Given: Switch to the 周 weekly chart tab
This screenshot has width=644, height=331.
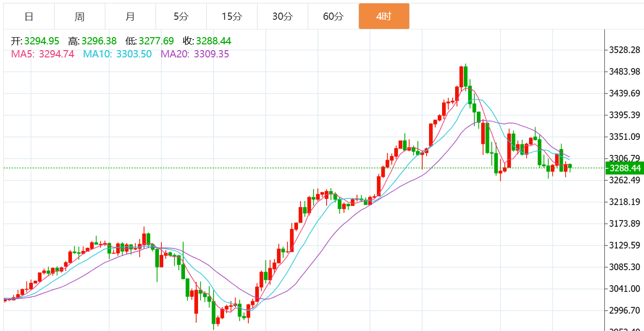Looking at the screenshot, I should click(80, 16).
